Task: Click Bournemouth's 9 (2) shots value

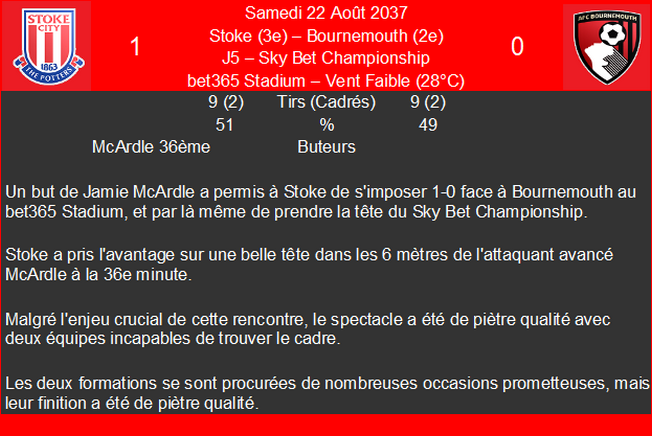Action: [x=428, y=102]
